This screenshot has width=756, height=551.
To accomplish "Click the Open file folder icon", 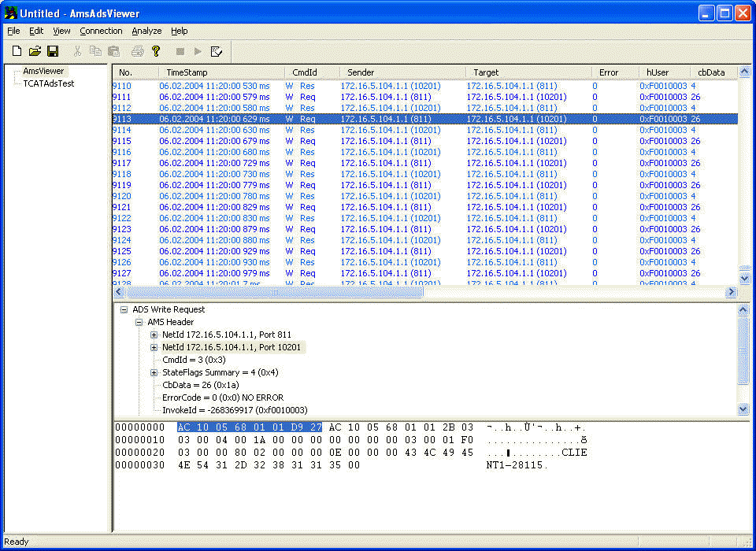I will click(35, 51).
